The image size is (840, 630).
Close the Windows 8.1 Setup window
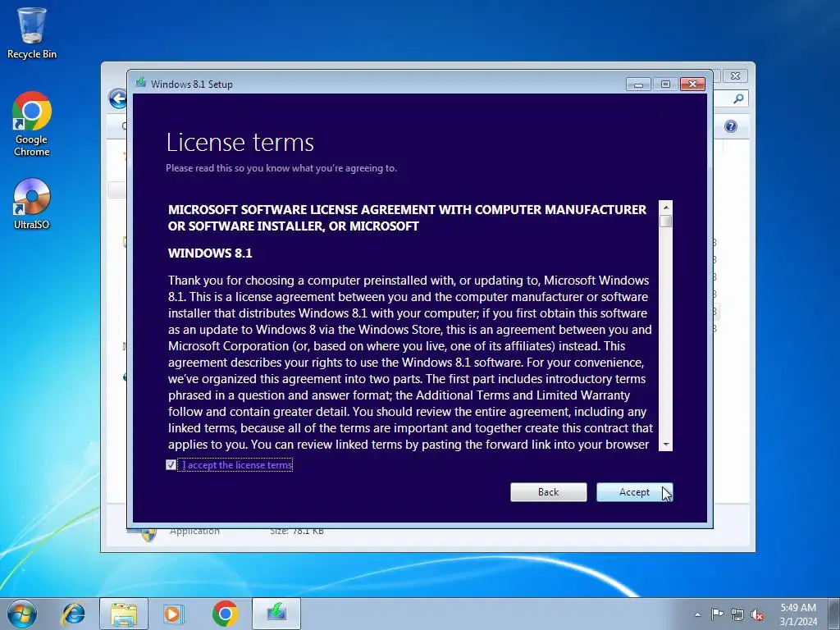[x=692, y=84]
